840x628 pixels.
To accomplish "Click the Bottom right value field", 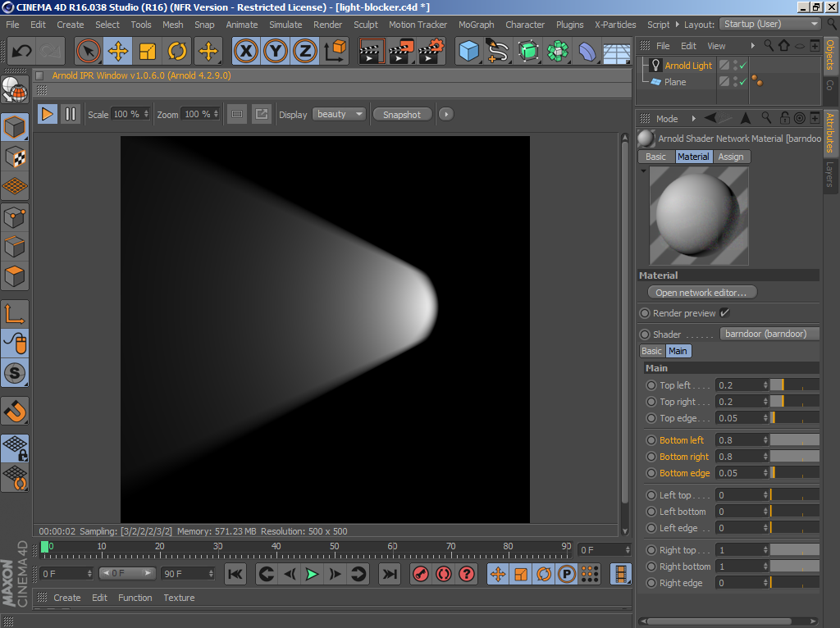I will pos(738,457).
